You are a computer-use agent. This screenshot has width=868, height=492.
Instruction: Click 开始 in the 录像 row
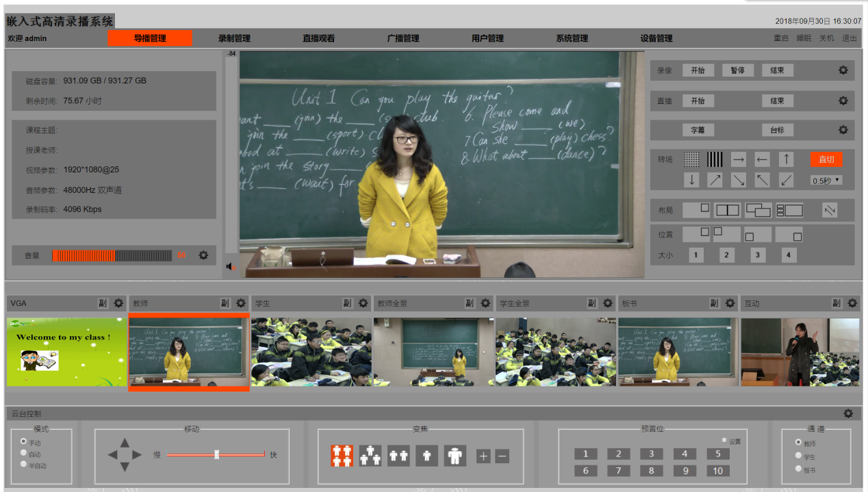point(698,70)
